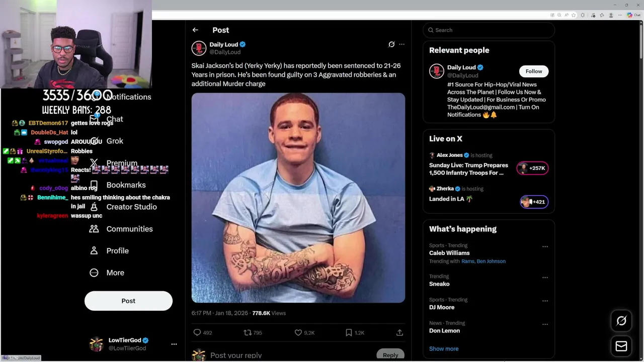Open the floating Messages envelope button
644x362 pixels.
[621, 346]
